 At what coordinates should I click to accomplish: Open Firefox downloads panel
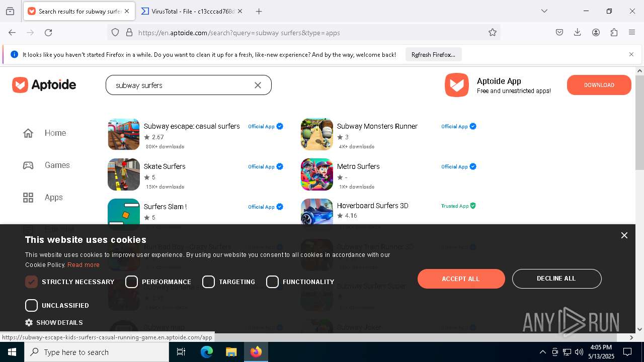coord(578,33)
